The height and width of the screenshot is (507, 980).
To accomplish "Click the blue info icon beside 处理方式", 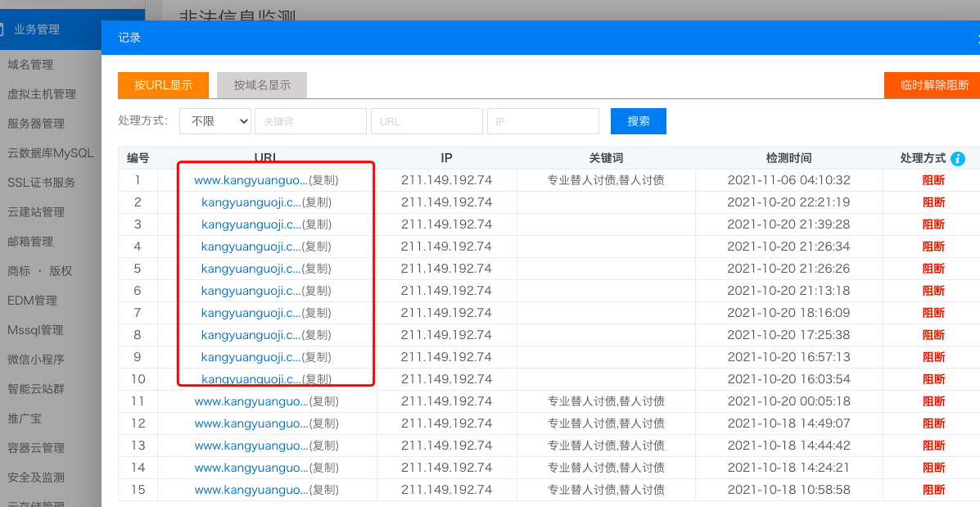I will [958, 159].
